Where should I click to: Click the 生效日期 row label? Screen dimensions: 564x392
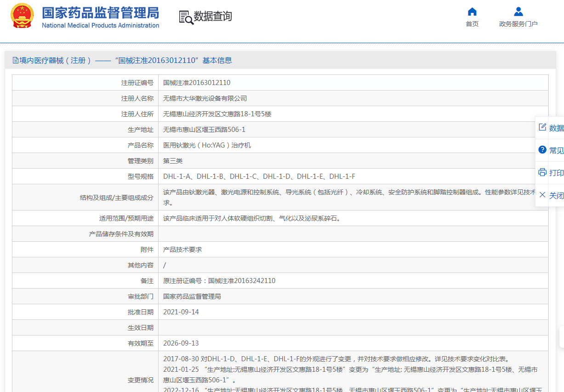(140, 328)
